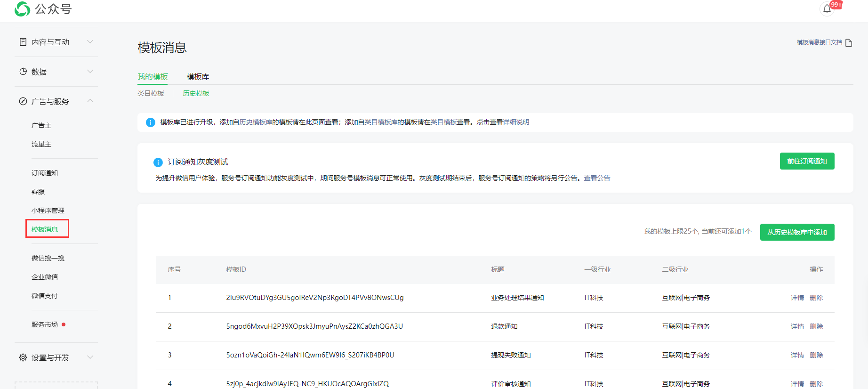Click the 数据 pie chart icon
This screenshot has height=389, width=868.
[x=23, y=72]
